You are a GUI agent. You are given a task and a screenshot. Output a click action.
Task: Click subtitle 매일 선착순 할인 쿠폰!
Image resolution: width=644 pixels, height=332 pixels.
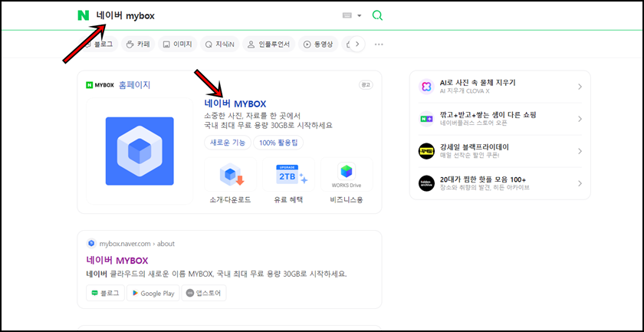[470, 156]
